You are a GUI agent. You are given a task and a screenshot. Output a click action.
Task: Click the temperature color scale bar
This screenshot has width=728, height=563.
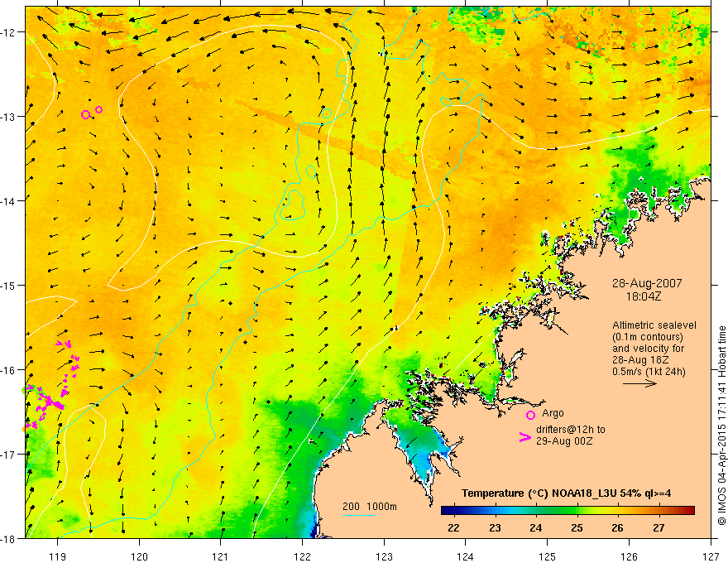[568, 511]
